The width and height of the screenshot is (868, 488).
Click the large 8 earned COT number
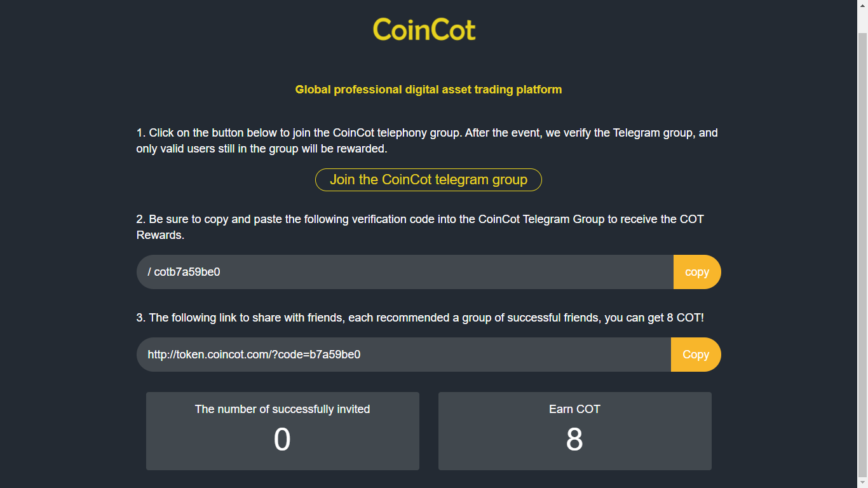pos(574,439)
